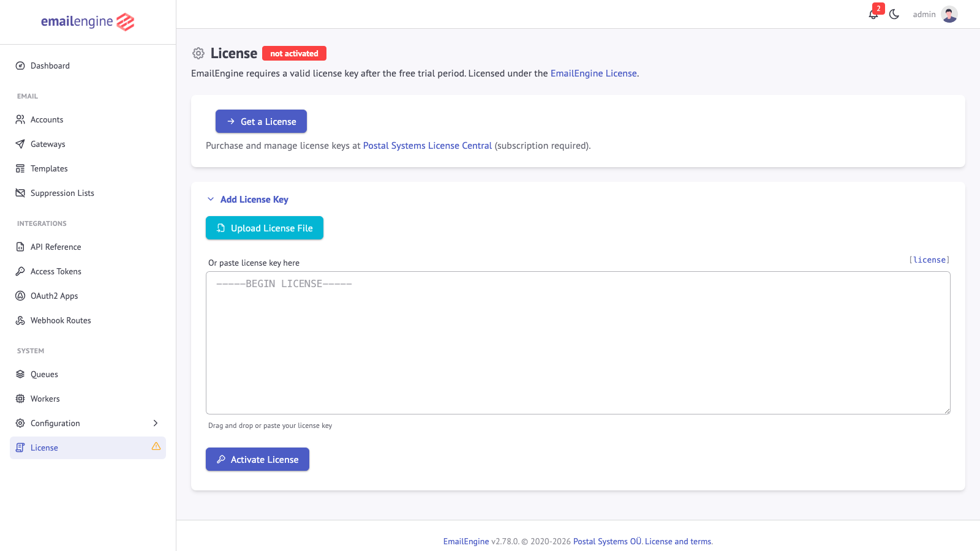Click the License certificate icon in sidebar
980x551 pixels.
pyautogui.click(x=20, y=448)
